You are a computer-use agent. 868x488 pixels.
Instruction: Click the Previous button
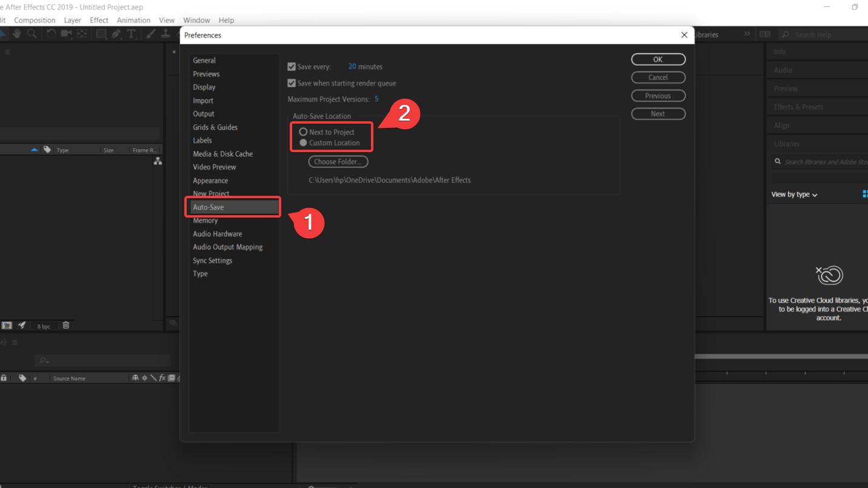658,96
